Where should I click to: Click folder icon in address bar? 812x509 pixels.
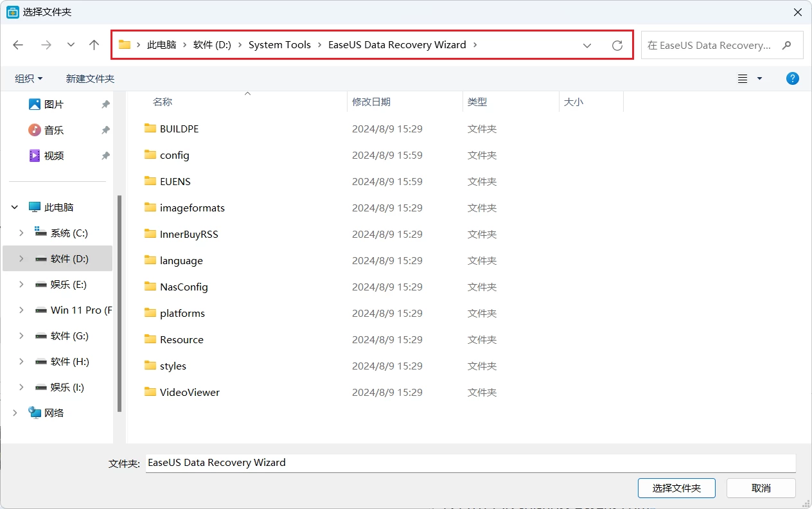125,45
